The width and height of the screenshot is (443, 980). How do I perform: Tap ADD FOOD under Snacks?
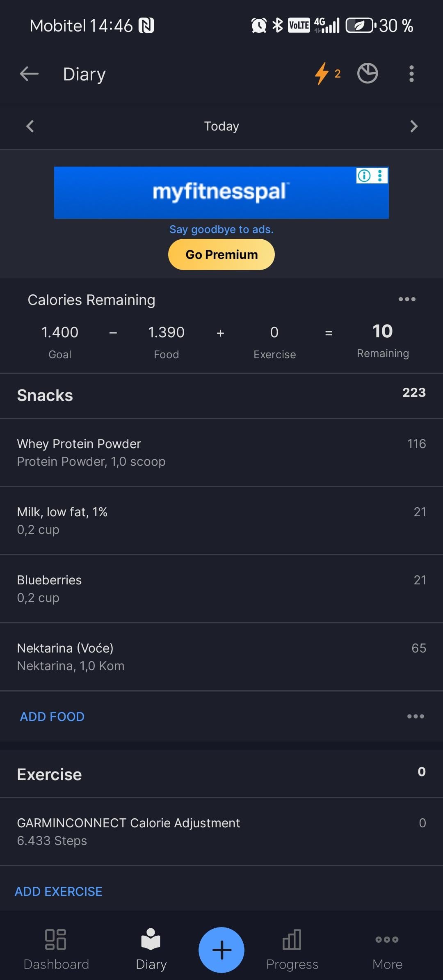coord(52,717)
